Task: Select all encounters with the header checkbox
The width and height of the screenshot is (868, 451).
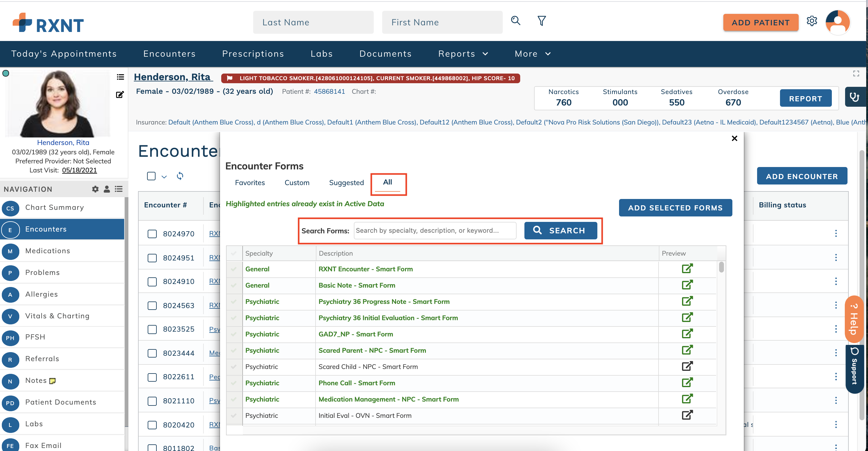Action: [x=151, y=176]
